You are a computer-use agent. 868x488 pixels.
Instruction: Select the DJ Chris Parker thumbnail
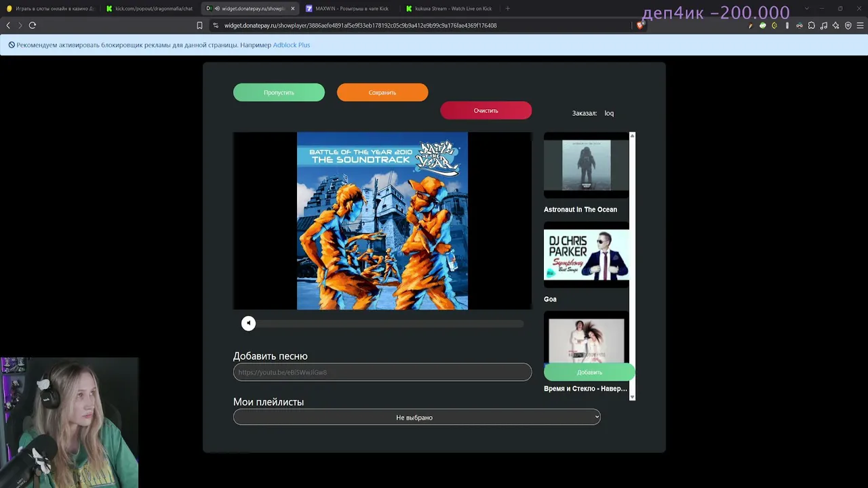(587, 255)
